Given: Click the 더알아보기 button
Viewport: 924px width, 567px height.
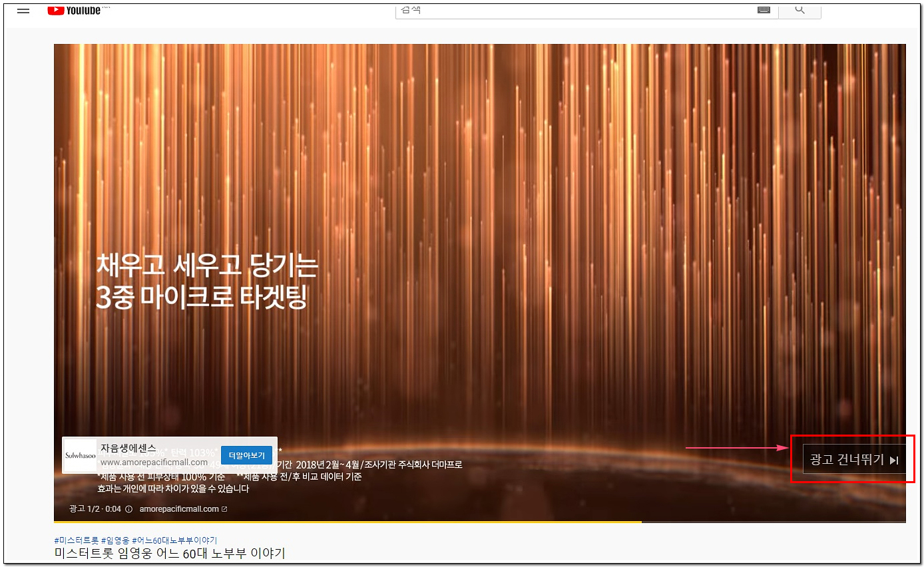Looking at the screenshot, I should click(246, 455).
